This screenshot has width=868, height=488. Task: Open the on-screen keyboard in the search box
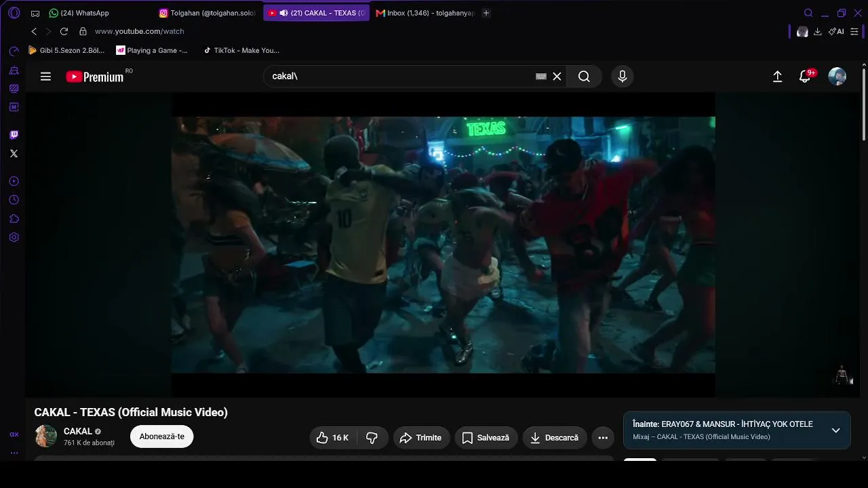[x=541, y=77]
